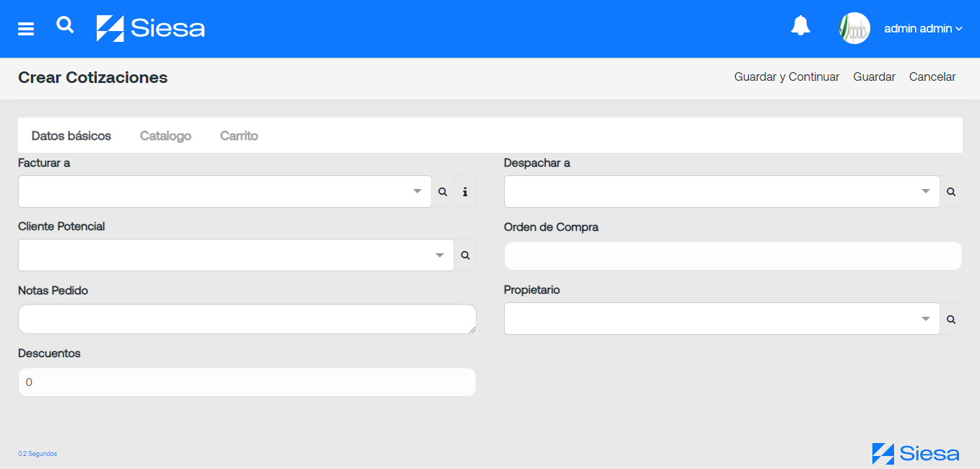This screenshot has width=980, height=469.
Task: Switch to the Carrito tab
Action: 239,136
